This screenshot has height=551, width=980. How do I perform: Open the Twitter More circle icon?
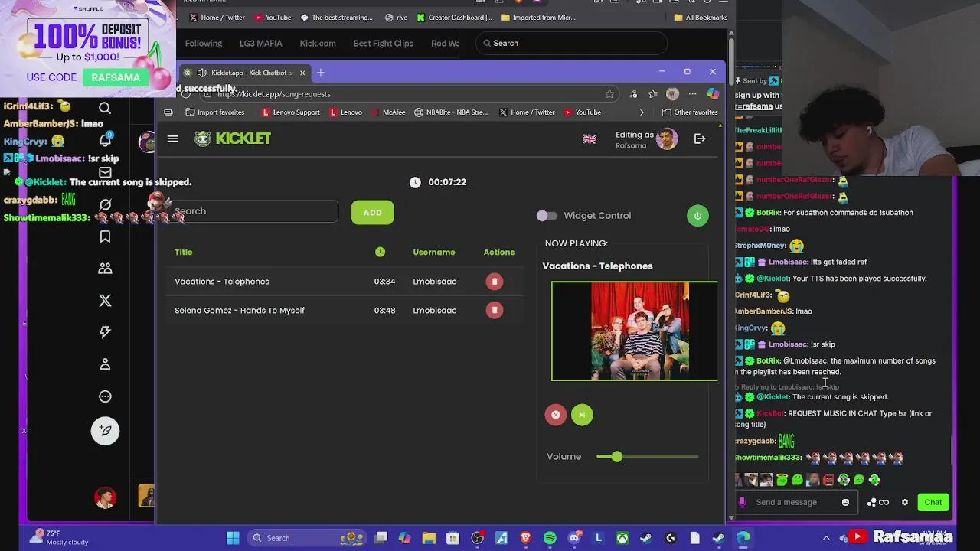pyautogui.click(x=105, y=396)
